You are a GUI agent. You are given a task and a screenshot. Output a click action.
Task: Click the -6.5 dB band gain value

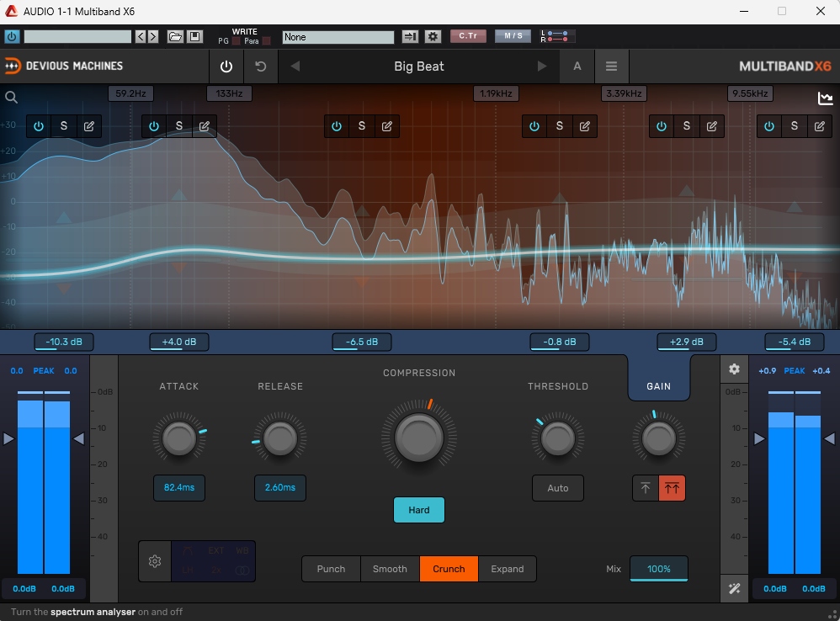pos(362,342)
